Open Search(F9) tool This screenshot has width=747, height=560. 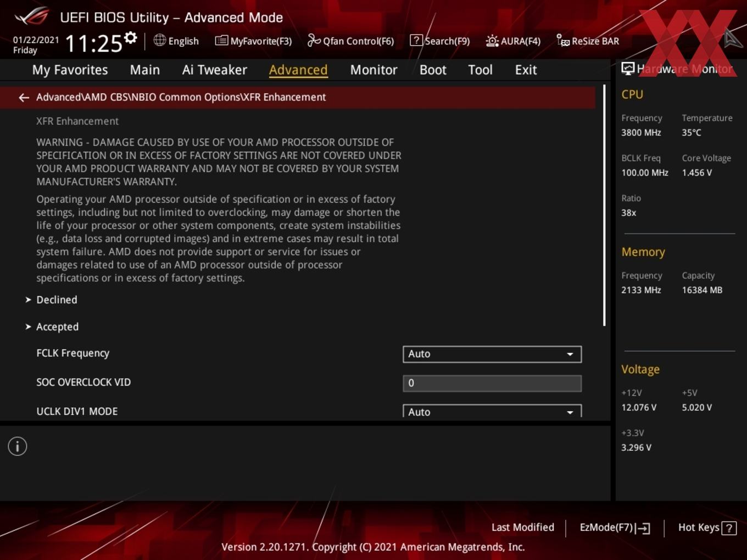tap(440, 41)
